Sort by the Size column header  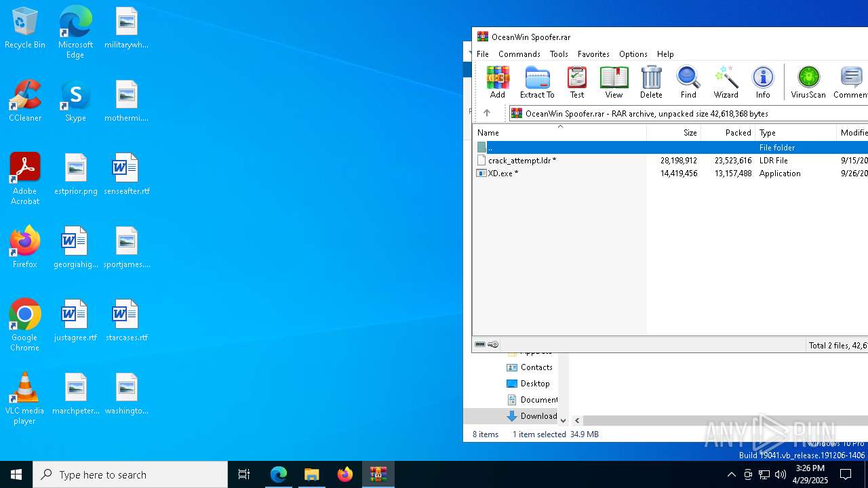674,132
